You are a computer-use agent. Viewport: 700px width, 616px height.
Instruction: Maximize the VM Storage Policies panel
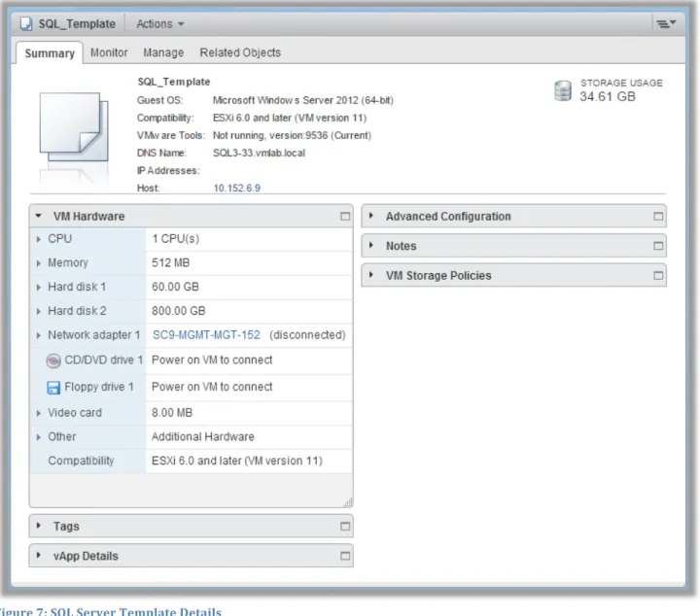click(x=658, y=275)
